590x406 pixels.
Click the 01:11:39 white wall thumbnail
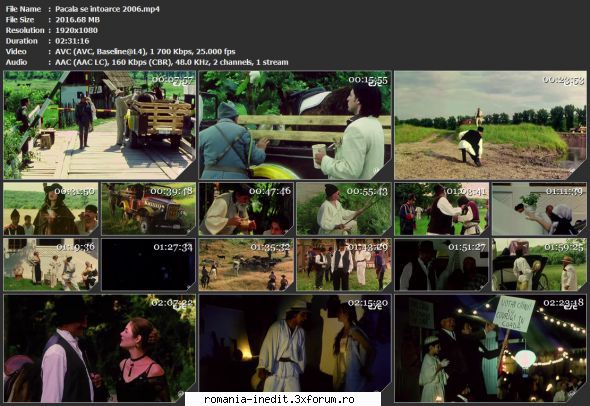point(539,209)
